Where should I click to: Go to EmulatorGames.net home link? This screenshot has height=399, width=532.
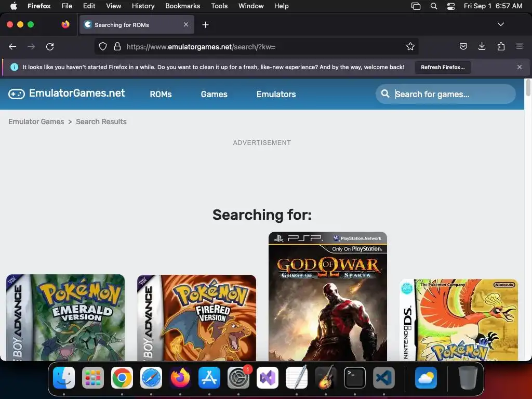[77, 93]
